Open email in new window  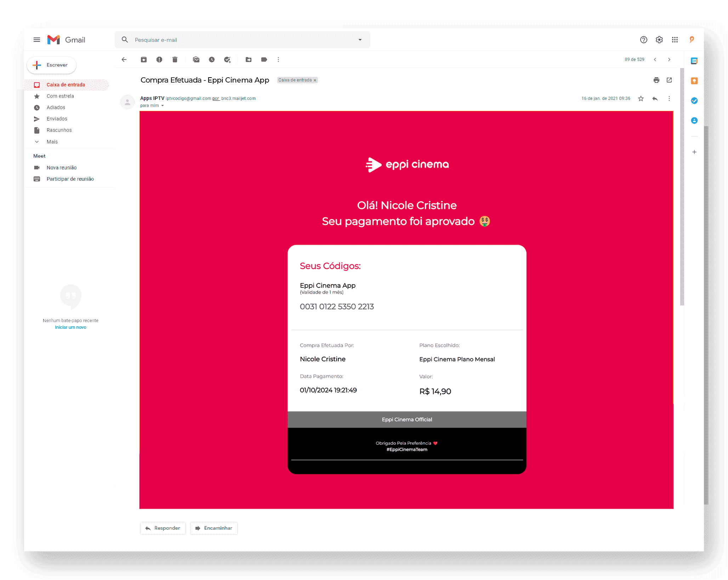pyautogui.click(x=669, y=80)
